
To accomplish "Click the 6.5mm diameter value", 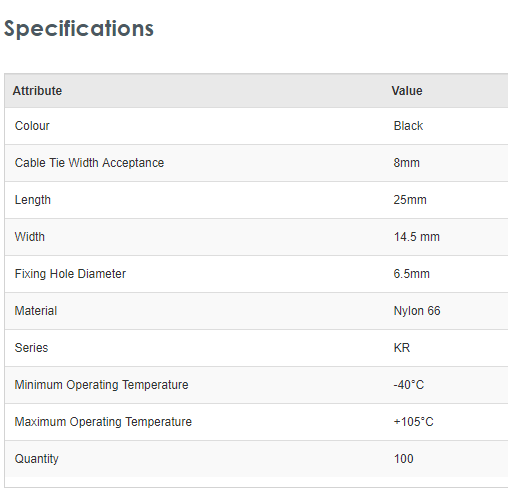I will click(412, 274).
